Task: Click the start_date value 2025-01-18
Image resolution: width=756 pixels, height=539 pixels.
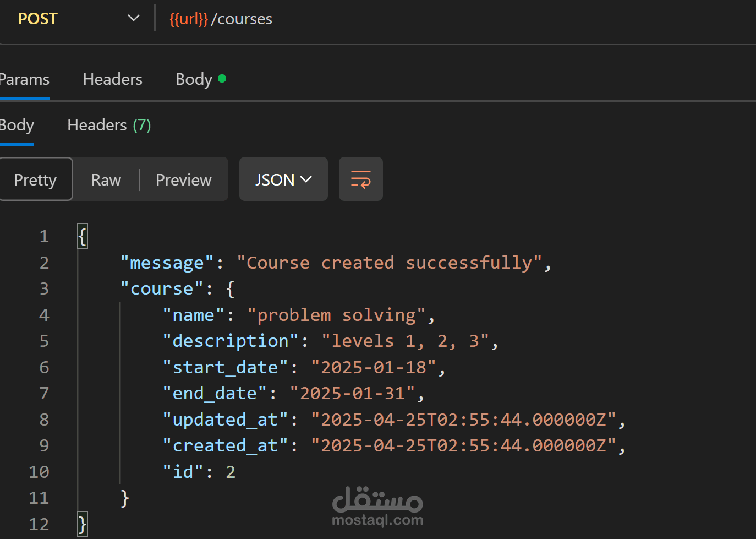Action: click(x=374, y=367)
